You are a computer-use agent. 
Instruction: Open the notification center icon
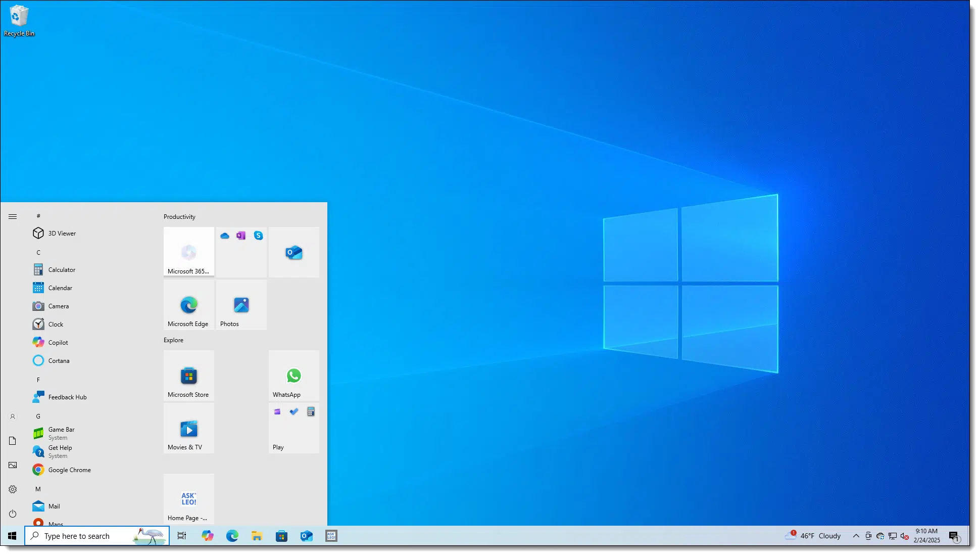point(954,536)
